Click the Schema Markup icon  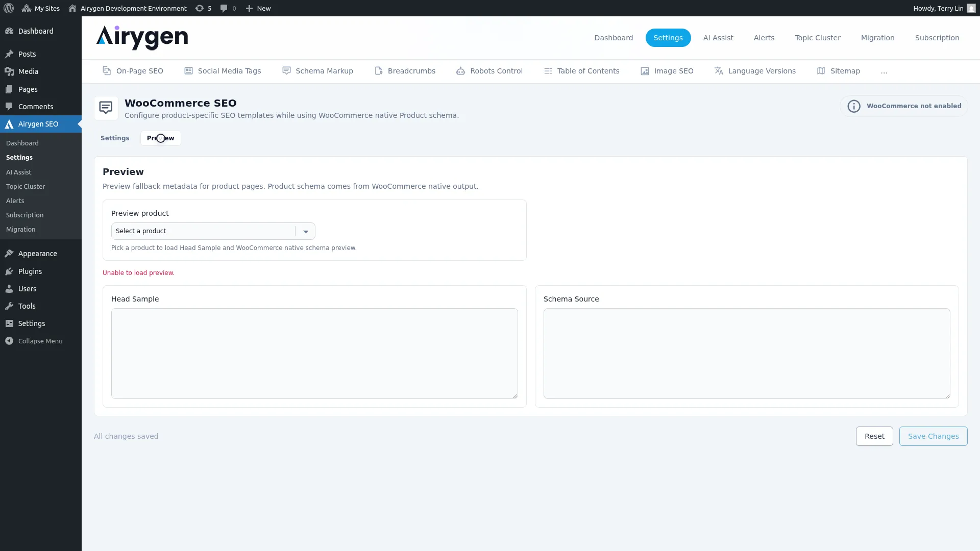286,71
